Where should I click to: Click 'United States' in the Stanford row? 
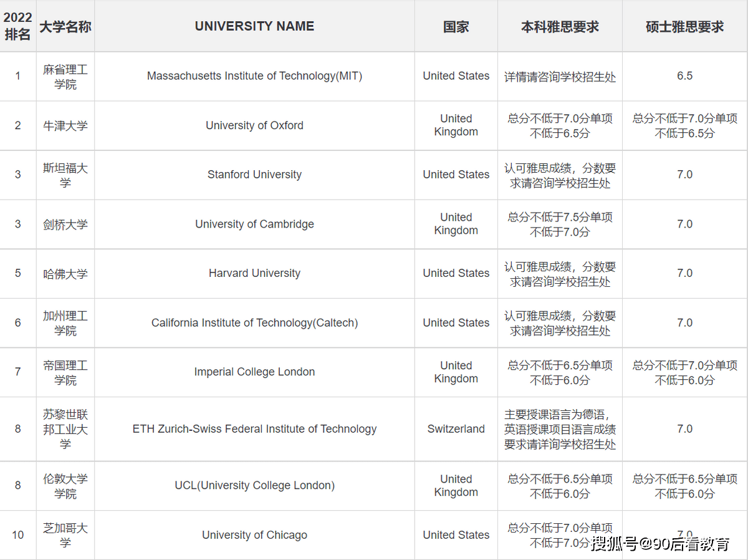pyautogui.click(x=456, y=175)
